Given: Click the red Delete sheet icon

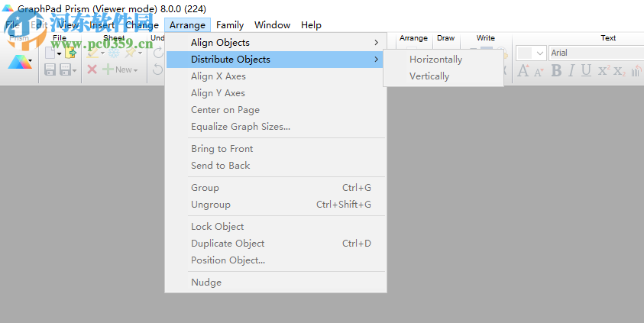Looking at the screenshot, I should (92, 69).
